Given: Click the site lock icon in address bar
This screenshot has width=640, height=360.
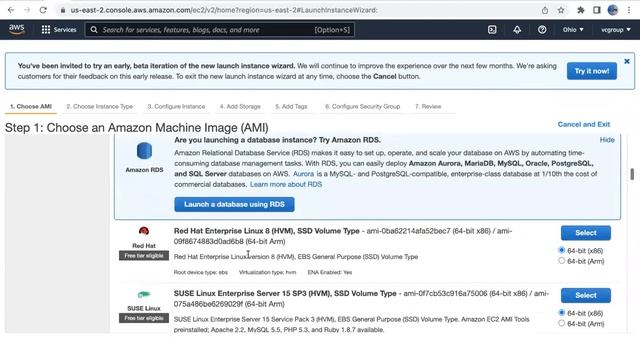Looking at the screenshot, I should (x=62, y=10).
